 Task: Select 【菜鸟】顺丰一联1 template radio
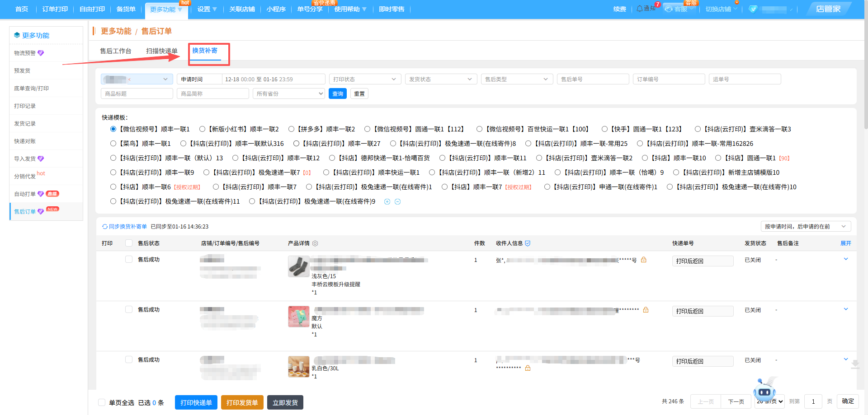coord(113,144)
